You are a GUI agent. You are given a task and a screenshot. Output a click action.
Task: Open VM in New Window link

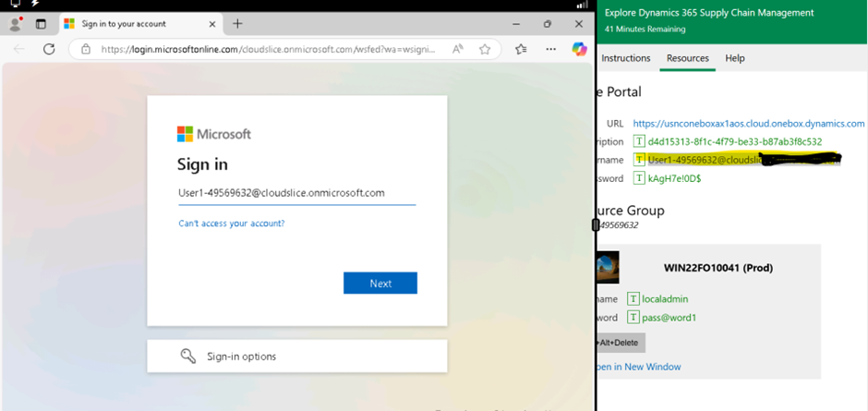coord(639,367)
